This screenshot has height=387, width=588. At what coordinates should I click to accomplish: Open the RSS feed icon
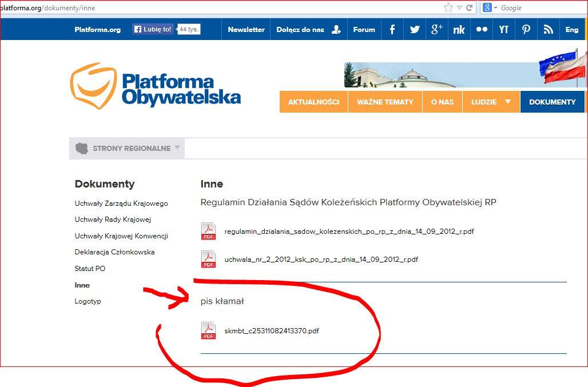point(549,29)
